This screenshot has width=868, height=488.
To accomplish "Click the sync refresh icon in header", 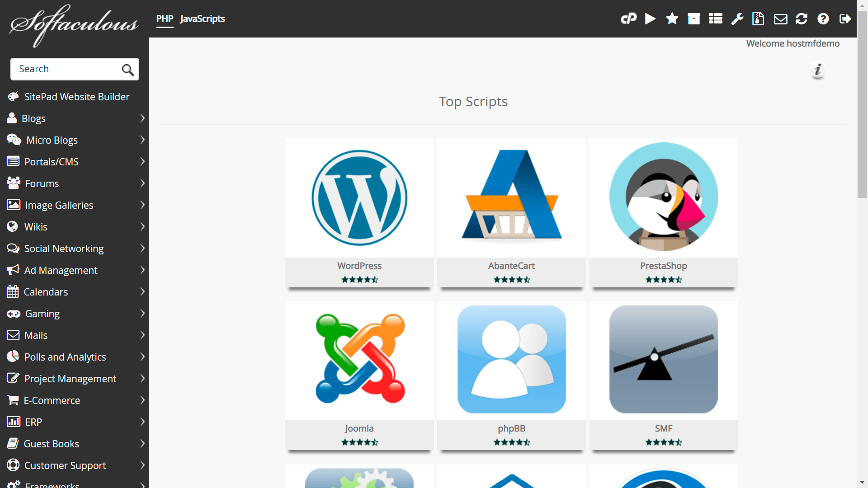I will pyautogui.click(x=802, y=19).
